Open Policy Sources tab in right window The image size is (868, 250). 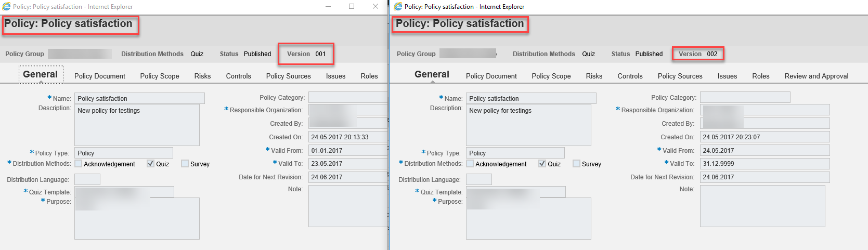coord(680,76)
